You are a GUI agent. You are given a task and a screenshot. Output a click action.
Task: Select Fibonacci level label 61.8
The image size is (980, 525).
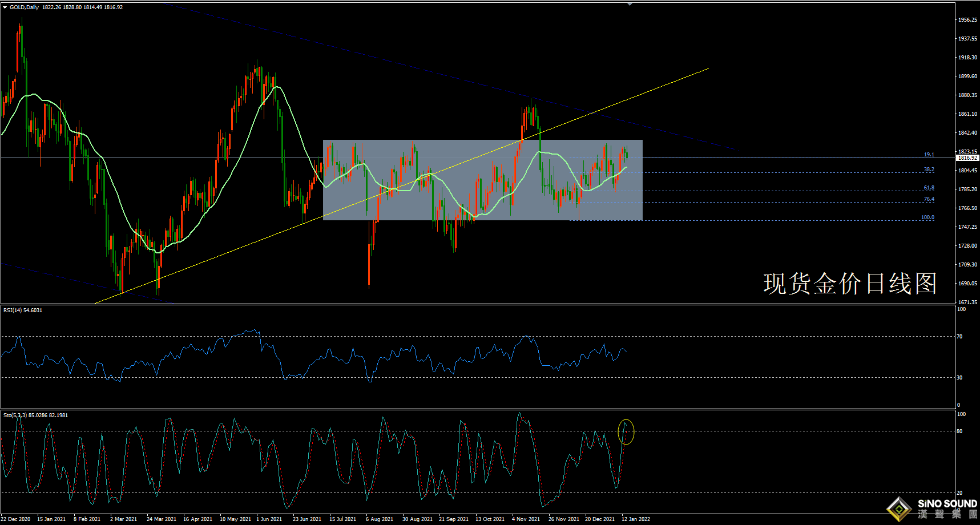click(x=929, y=188)
